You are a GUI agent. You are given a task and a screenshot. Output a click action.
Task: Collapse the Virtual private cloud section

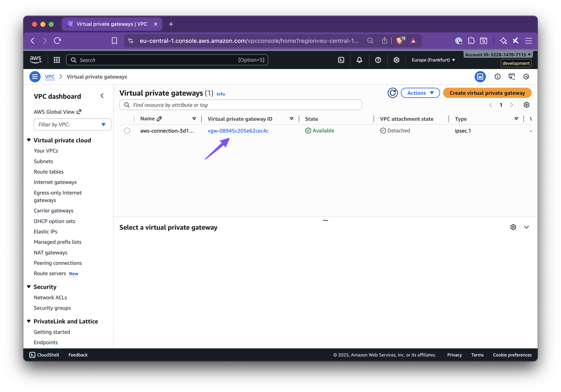(x=29, y=140)
